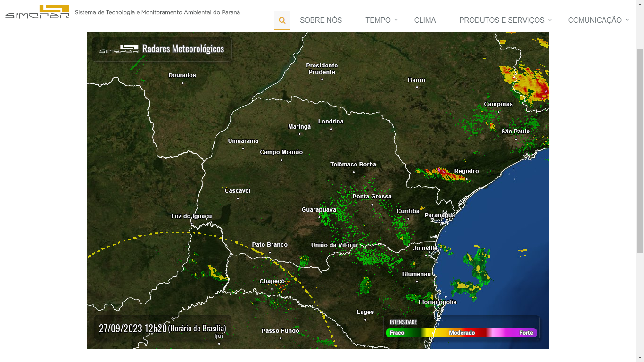Click the 27/09/2023 12h20 timestamp label
Viewport: 644px width, 362px height.
[x=132, y=328]
